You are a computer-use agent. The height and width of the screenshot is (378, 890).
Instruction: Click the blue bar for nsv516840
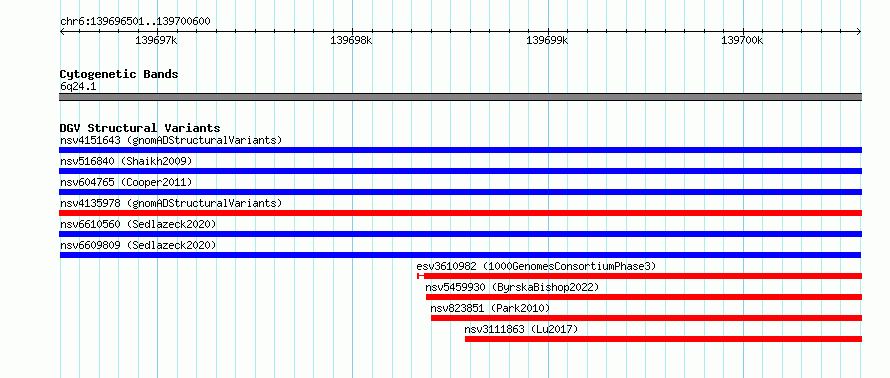point(460,171)
